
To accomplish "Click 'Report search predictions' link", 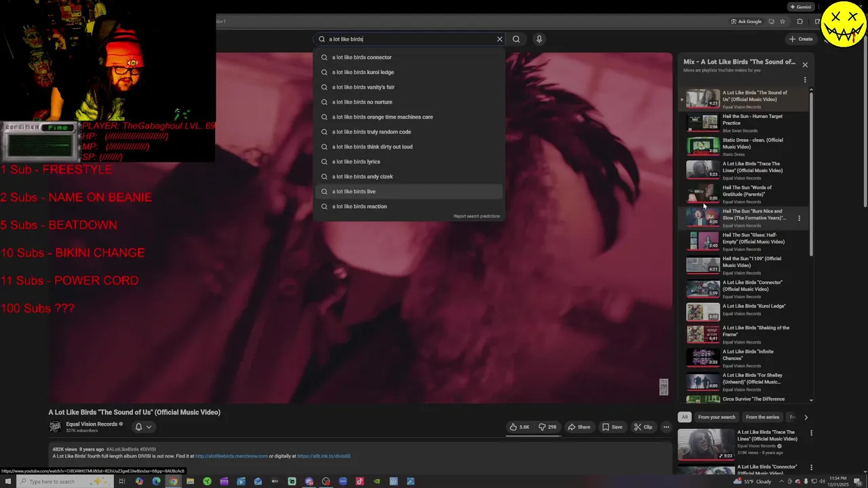I will [477, 216].
